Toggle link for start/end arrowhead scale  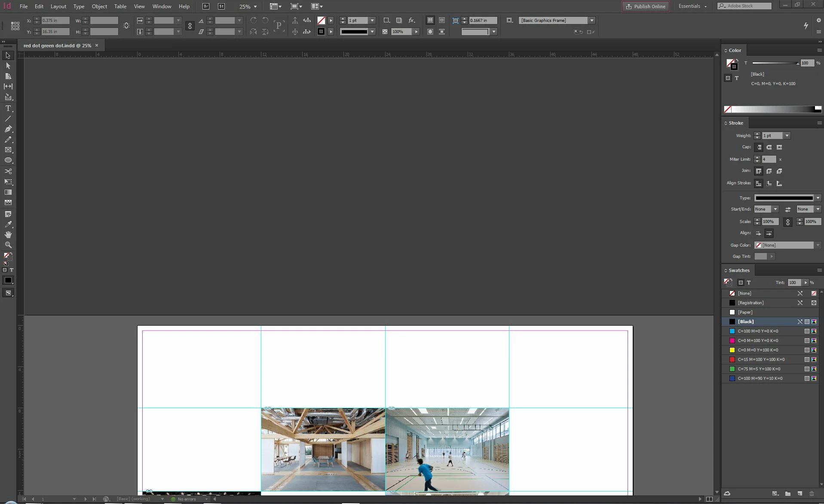coord(787,222)
